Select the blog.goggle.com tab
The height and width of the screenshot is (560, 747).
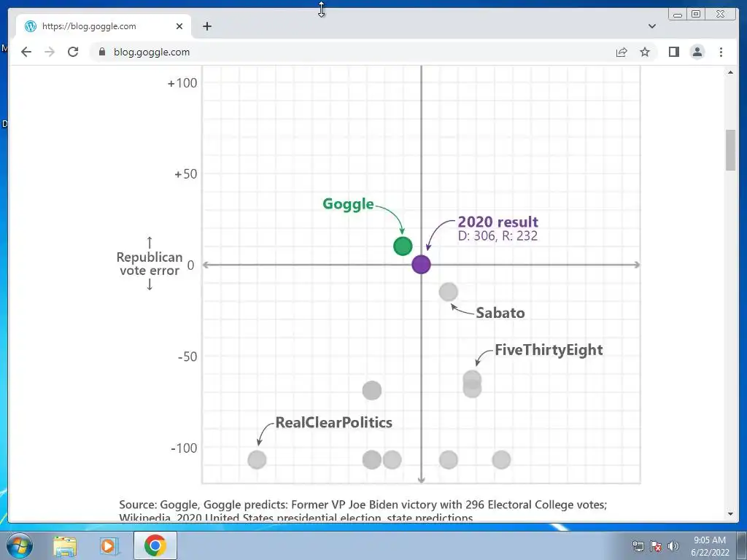(104, 26)
